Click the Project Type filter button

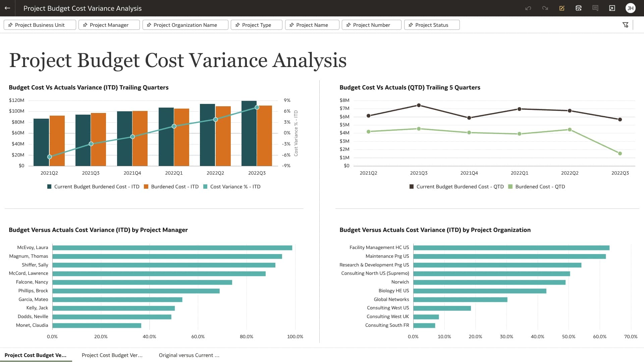[x=257, y=25]
